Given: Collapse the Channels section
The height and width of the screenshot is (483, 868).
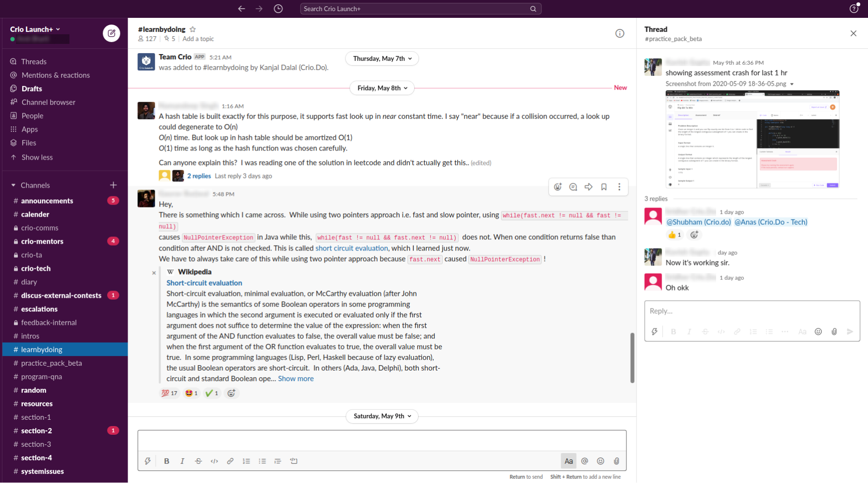Looking at the screenshot, I should 14,185.
